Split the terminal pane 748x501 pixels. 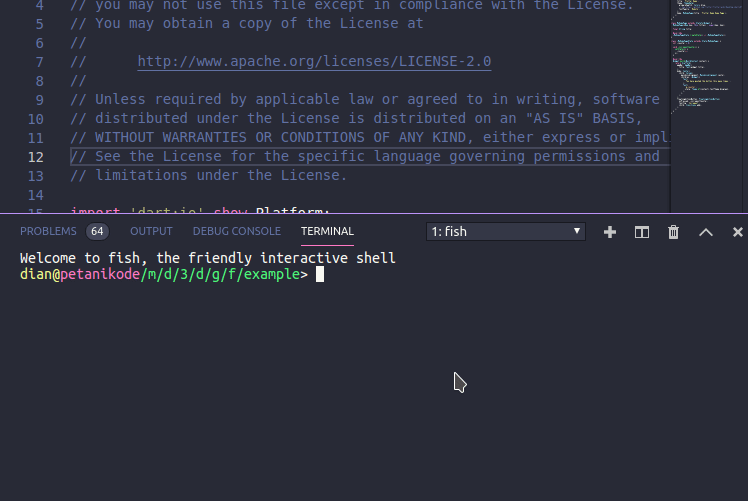click(642, 232)
